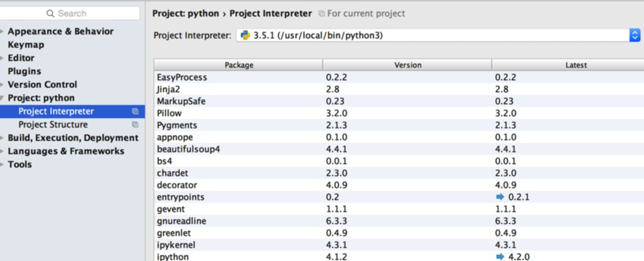Expand the Editor settings section
This screenshot has height=261, width=644.
coord(2,59)
